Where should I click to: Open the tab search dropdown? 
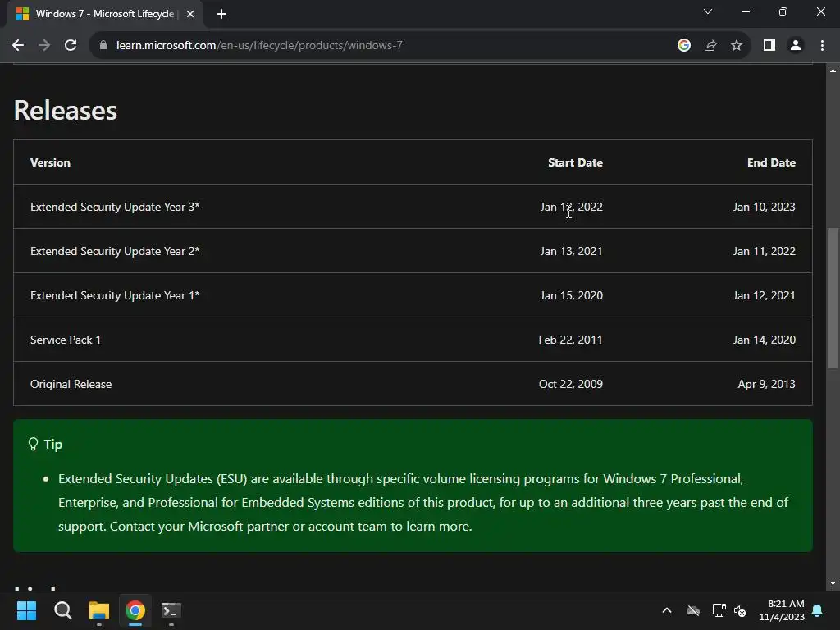(708, 11)
